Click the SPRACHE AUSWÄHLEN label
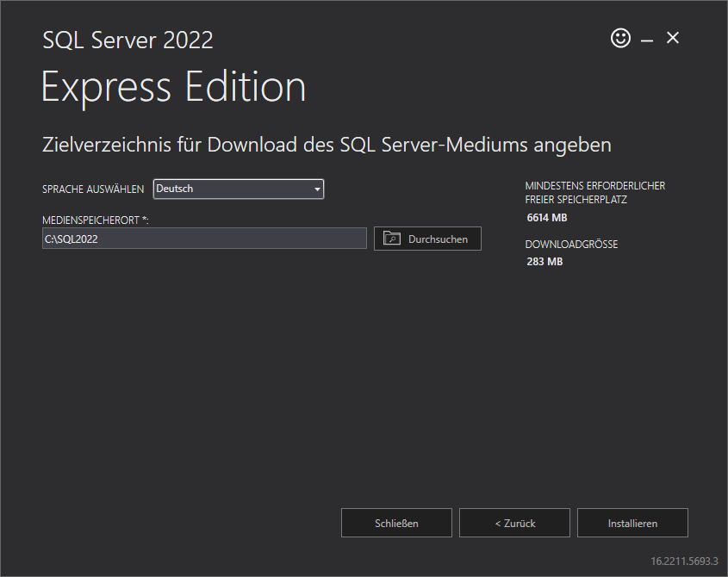Viewport: 728px width, 577px height. click(x=93, y=189)
